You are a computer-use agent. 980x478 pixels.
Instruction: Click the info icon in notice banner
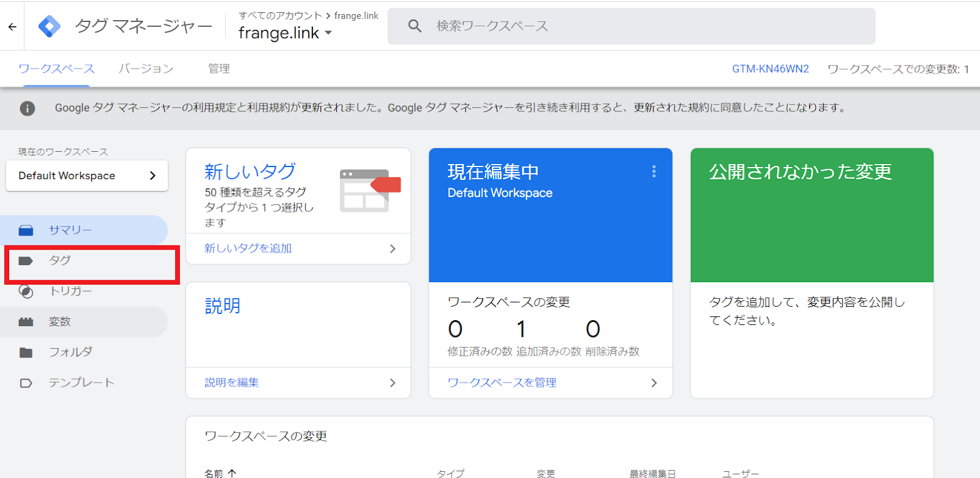28,108
